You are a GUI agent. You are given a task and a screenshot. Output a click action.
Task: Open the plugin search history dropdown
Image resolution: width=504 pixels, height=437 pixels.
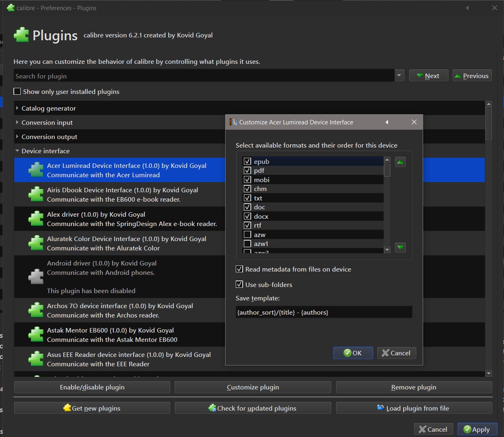[x=399, y=76]
